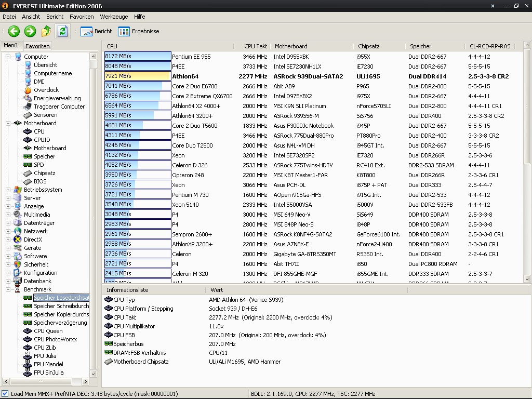
Task: Select the Overclock flame icon entry
Action: point(46,90)
